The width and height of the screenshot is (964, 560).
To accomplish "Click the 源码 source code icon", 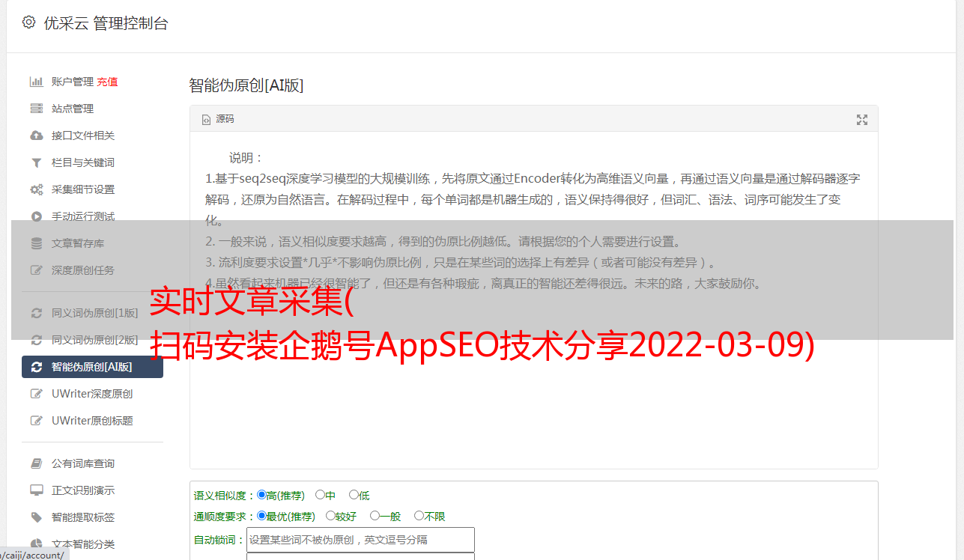I will click(x=206, y=120).
